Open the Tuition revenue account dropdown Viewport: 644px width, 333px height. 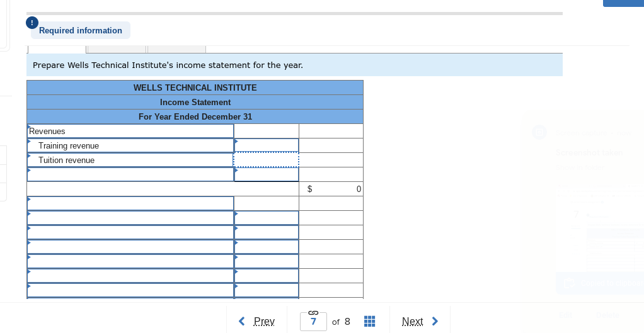point(130,160)
